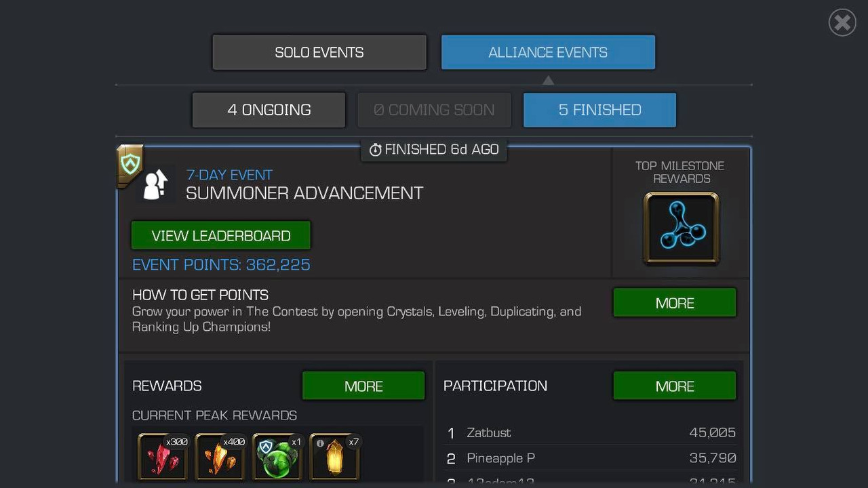Switch to the Solo Events tab

coord(319,52)
